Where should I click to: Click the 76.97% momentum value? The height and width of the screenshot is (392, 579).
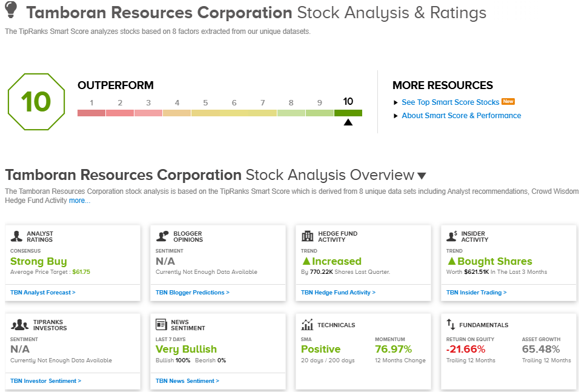click(x=393, y=349)
